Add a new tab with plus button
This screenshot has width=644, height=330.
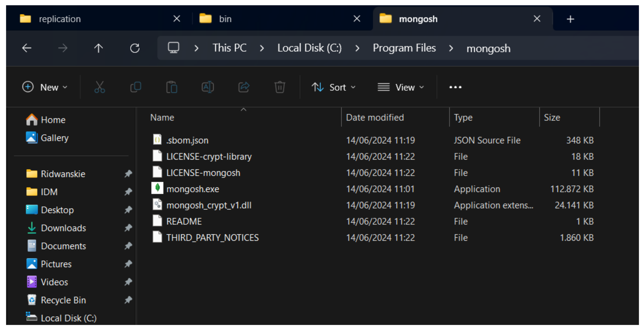pyautogui.click(x=570, y=19)
